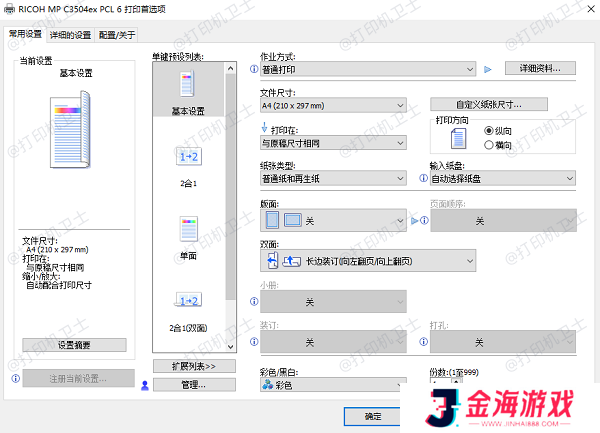Click the preset list scrollbar thumb
600x433 pixels.
[230, 187]
